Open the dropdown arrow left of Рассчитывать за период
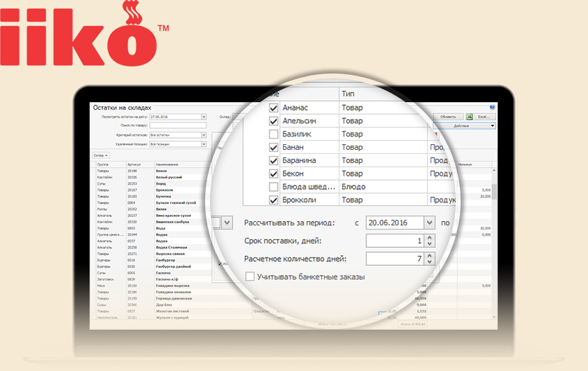Viewport: 588px width, 371px height. (x=227, y=223)
